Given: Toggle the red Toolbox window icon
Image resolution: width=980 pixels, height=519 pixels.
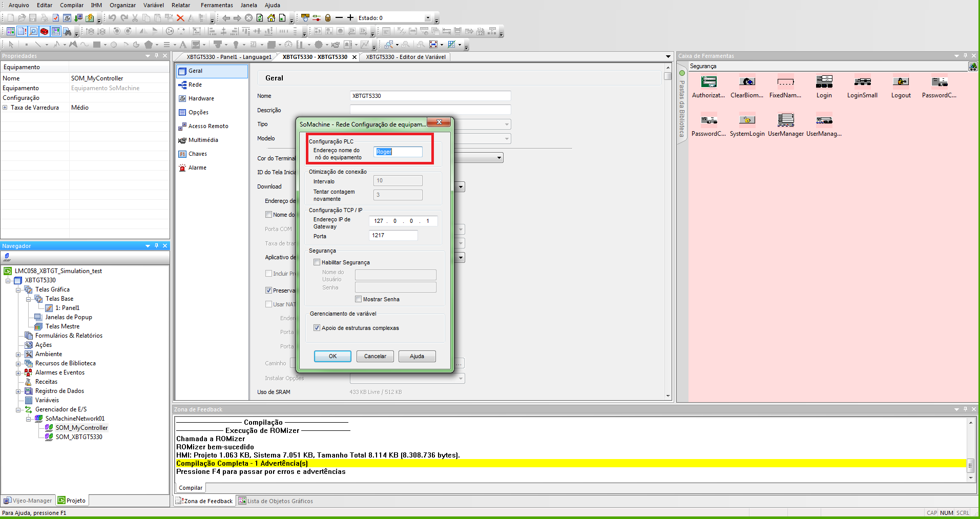Looking at the screenshot, I should [x=45, y=31].
